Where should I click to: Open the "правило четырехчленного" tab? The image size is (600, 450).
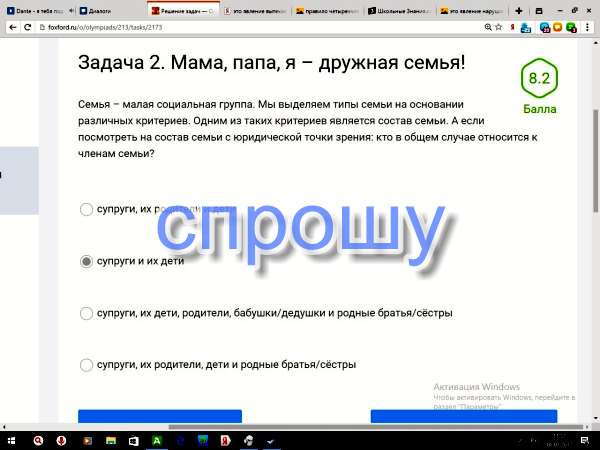point(325,10)
